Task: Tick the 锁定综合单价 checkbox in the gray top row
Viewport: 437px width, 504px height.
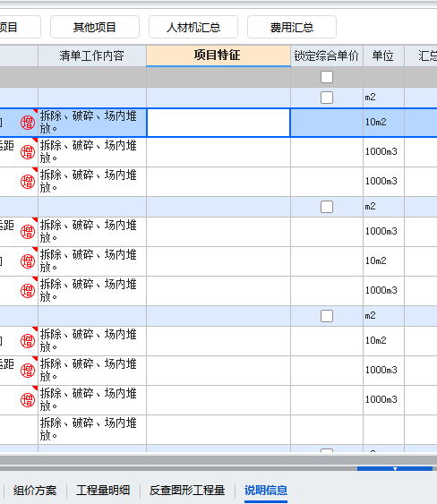Action: pyautogui.click(x=327, y=77)
